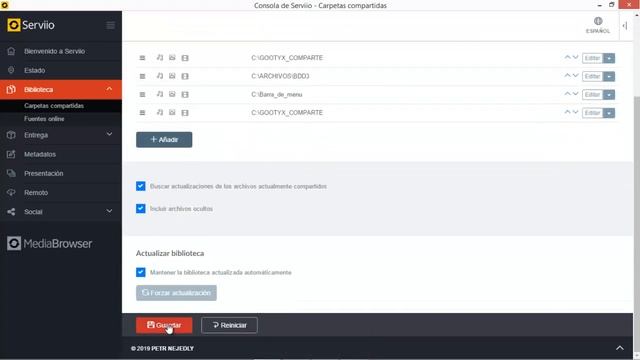Uncheck Incluir archivos ocultos checkbox
This screenshot has width=640, height=360.
pyautogui.click(x=140, y=209)
